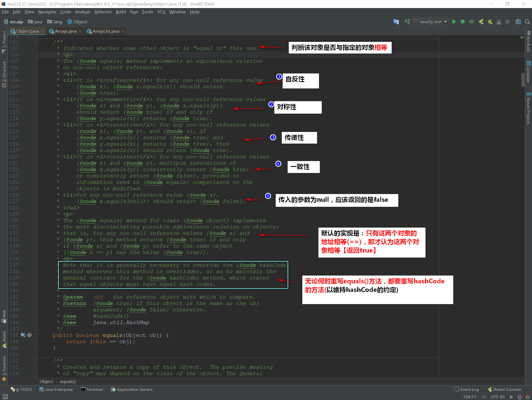The image size is (532, 400).
Task: Click the Debug with JRebel icon
Action: click(x=490, y=22)
